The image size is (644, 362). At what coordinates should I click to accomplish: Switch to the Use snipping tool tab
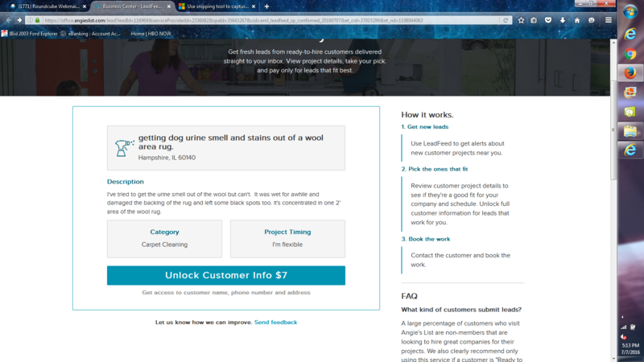216,6
